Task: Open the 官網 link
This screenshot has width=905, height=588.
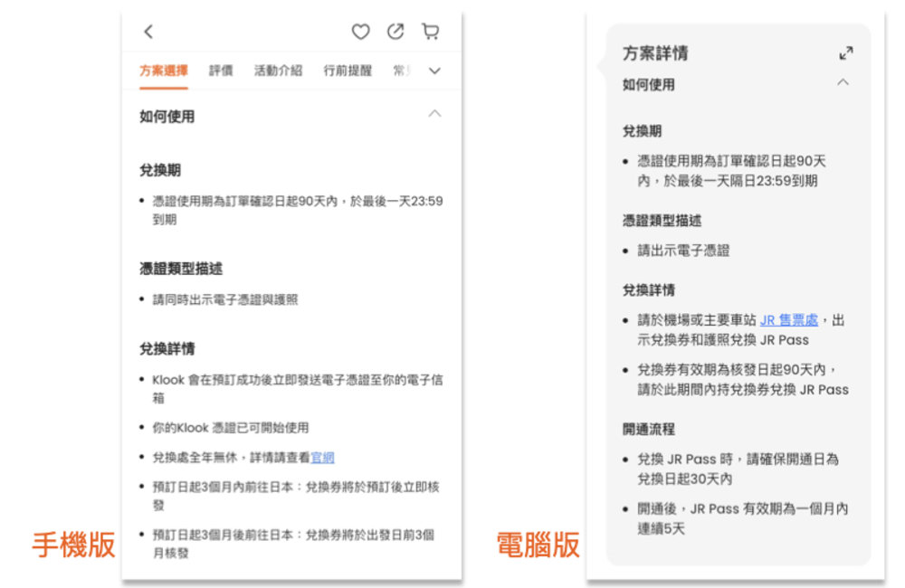Action: click(x=322, y=458)
